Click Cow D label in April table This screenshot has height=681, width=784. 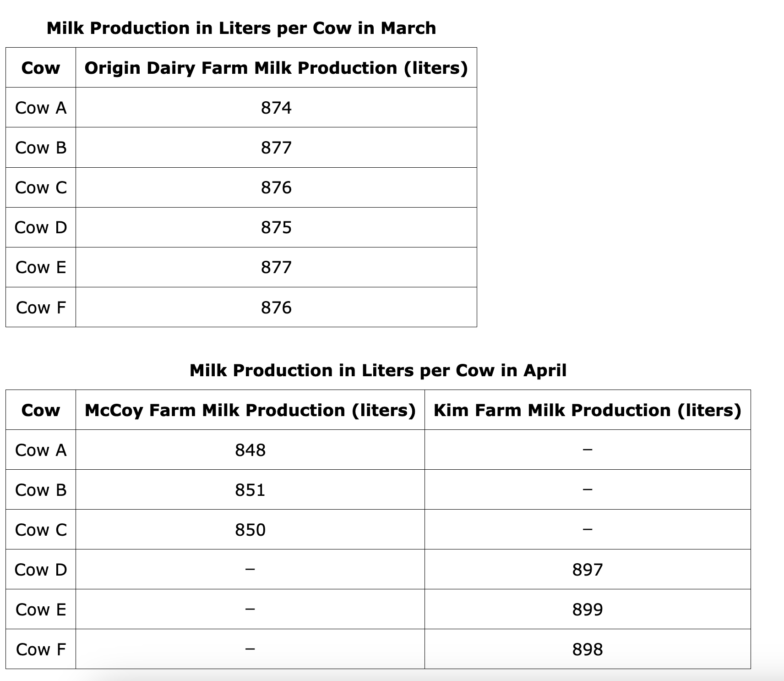tap(41, 570)
